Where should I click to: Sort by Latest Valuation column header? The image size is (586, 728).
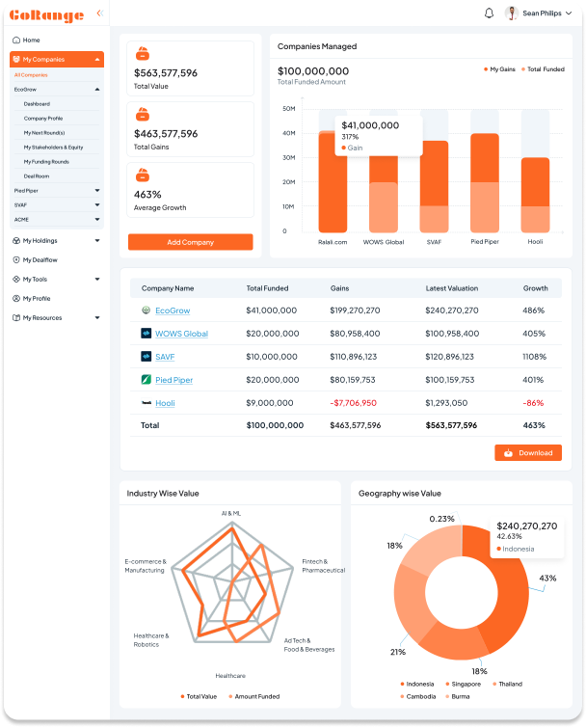[x=451, y=288]
